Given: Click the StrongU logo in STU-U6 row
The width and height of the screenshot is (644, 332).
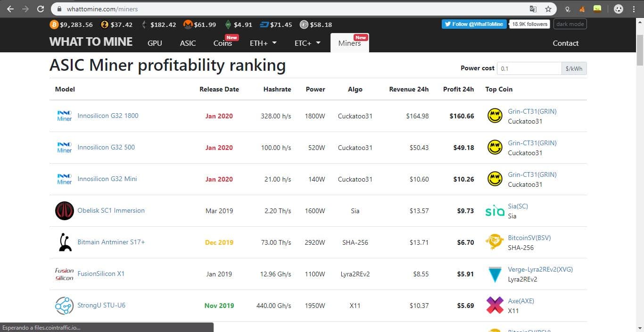Looking at the screenshot, I should point(65,306).
